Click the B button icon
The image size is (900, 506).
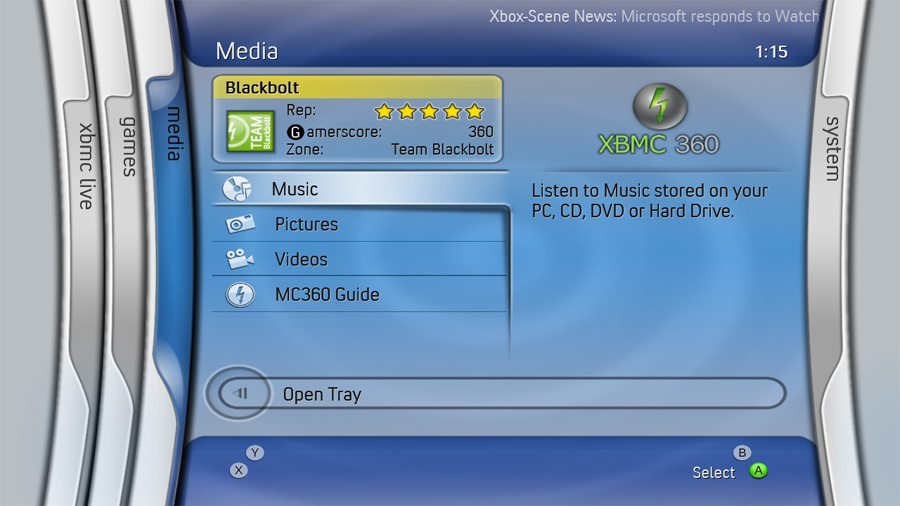[742, 453]
